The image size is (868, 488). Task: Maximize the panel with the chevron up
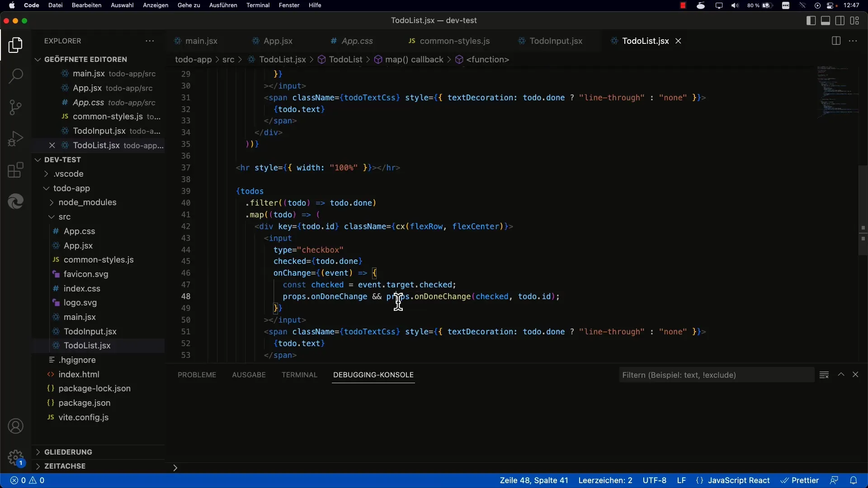pyautogui.click(x=841, y=375)
